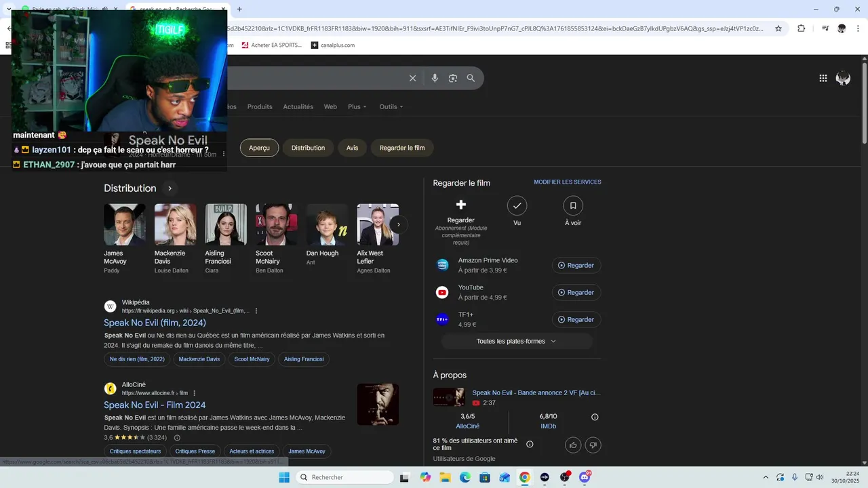Clear the search box with the X icon
Image resolution: width=868 pixels, height=488 pixels.
coord(412,78)
